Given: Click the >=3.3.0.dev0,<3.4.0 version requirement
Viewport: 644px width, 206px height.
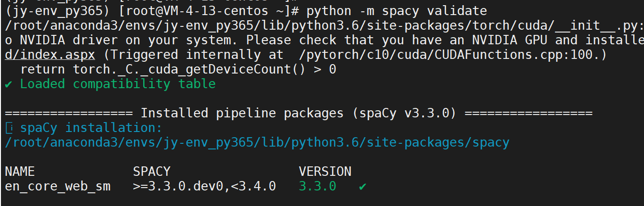Looking at the screenshot, I should click(x=204, y=186).
